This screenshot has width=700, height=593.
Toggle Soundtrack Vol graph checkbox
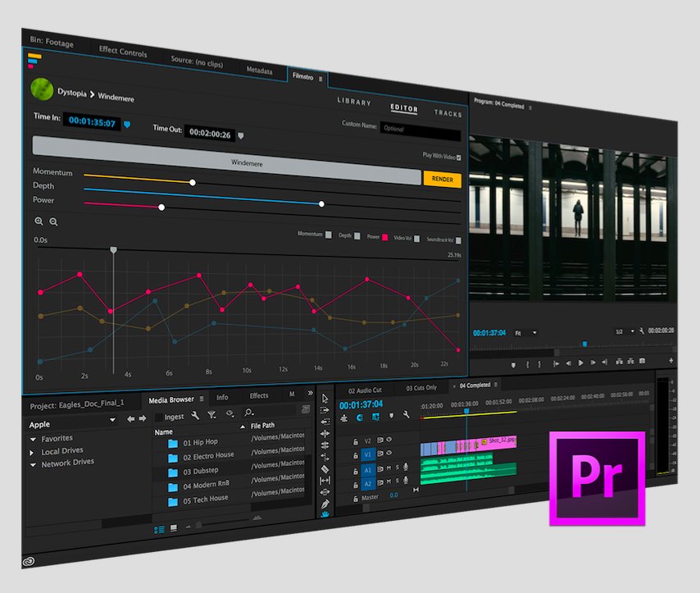pos(458,240)
